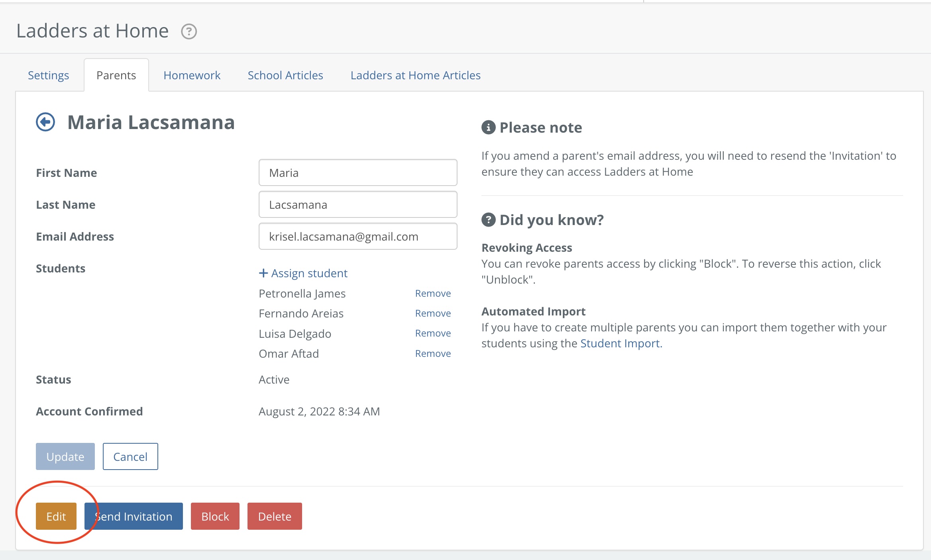The image size is (931, 560).
Task: Open the School Articles tab
Action: (285, 75)
